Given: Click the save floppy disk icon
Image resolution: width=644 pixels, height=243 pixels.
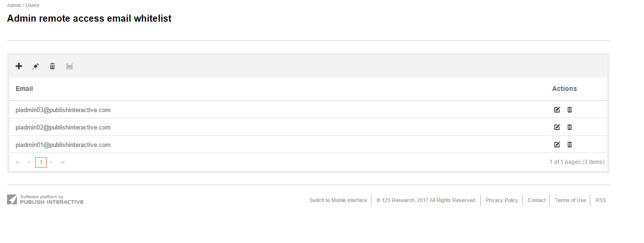Looking at the screenshot, I should pos(69,66).
